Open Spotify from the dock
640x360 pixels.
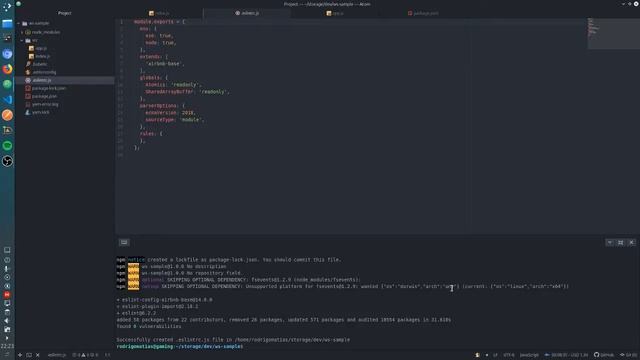[7, 146]
